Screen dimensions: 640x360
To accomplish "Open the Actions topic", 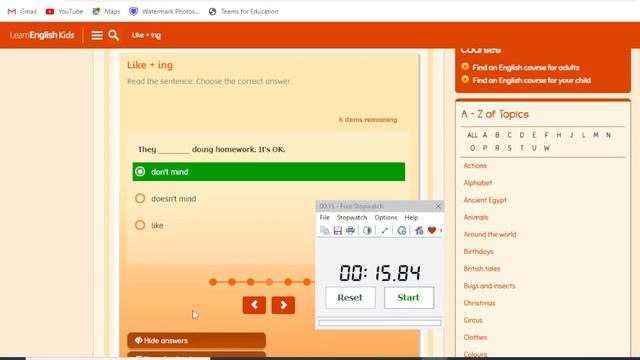I will (475, 166).
